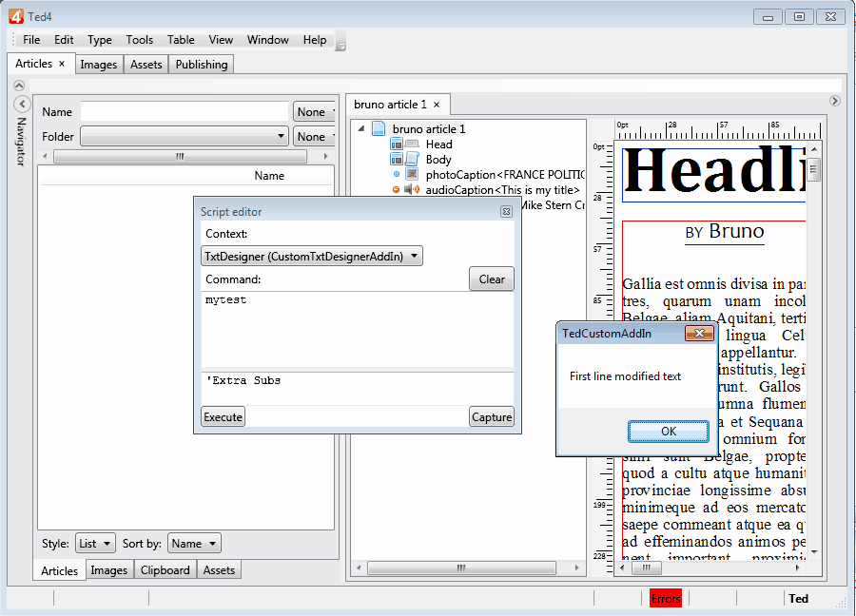Screen dimensions: 856x616
Task: Switch to the top Images tab
Action: tap(99, 65)
